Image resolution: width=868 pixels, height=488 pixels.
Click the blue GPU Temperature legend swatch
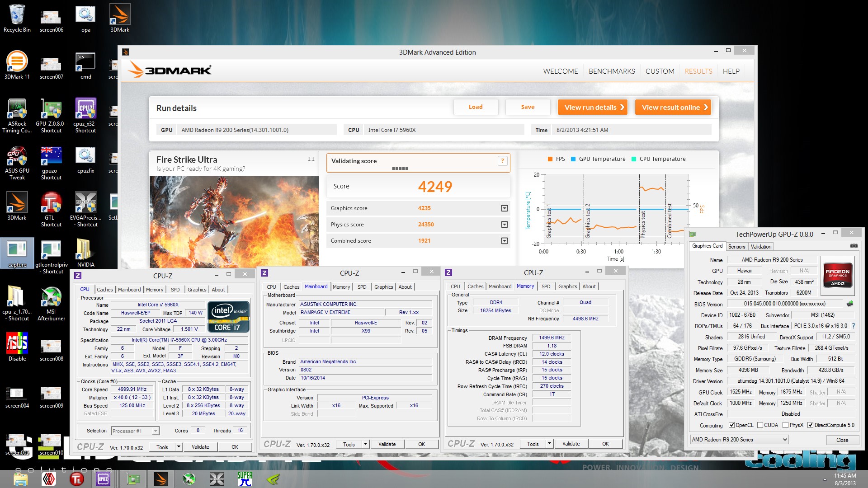573,159
